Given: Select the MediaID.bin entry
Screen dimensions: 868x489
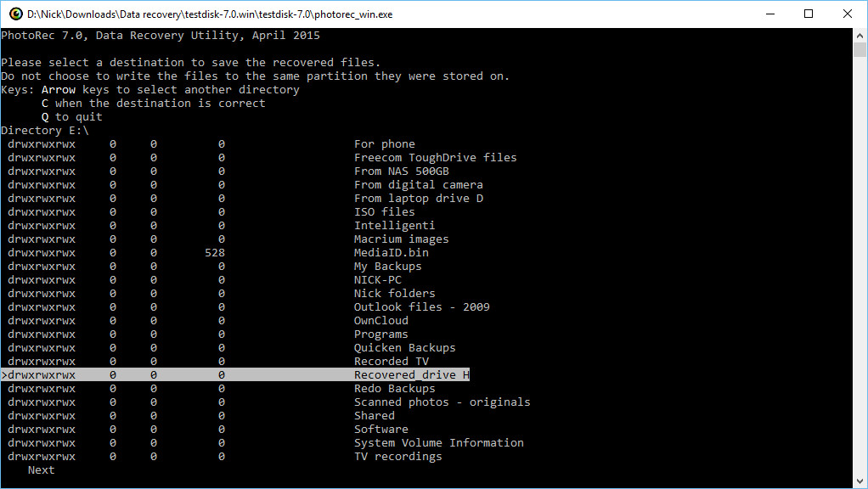Looking at the screenshot, I should (391, 253).
